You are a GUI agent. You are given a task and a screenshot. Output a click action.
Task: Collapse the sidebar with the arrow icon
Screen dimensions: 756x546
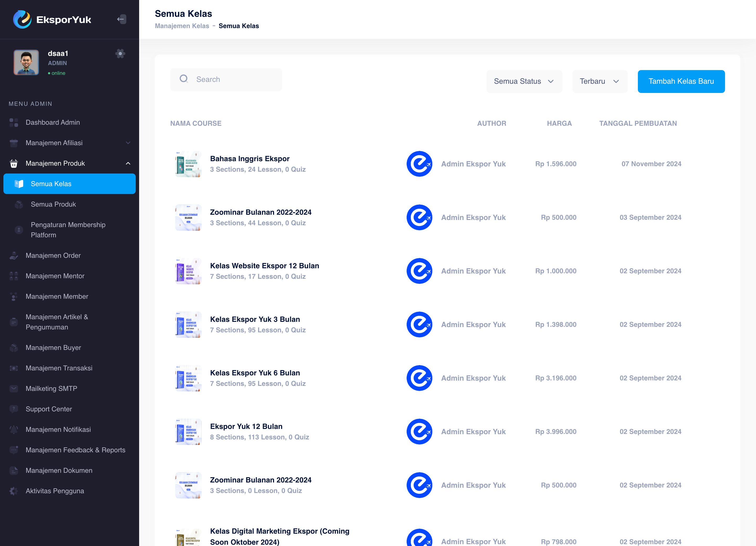pyautogui.click(x=122, y=19)
